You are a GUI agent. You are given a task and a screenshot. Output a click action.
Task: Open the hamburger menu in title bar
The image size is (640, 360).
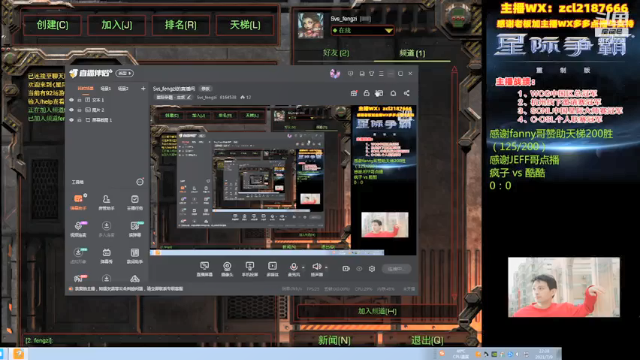pos(381,73)
